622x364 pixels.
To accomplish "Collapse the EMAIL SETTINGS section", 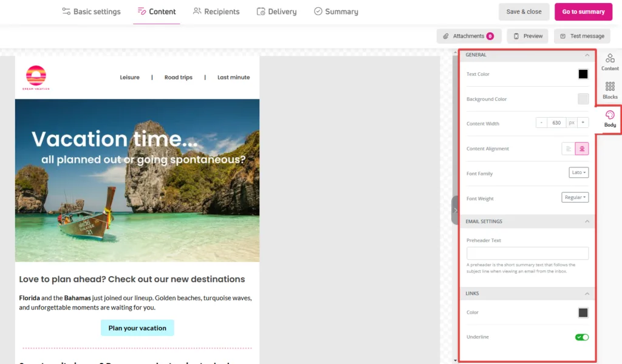I will click(587, 221).
